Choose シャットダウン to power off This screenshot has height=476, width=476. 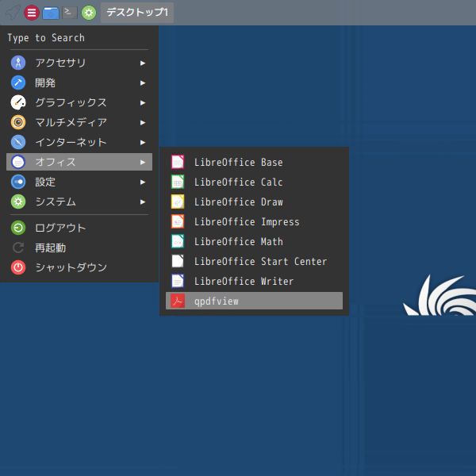[79, 267]
